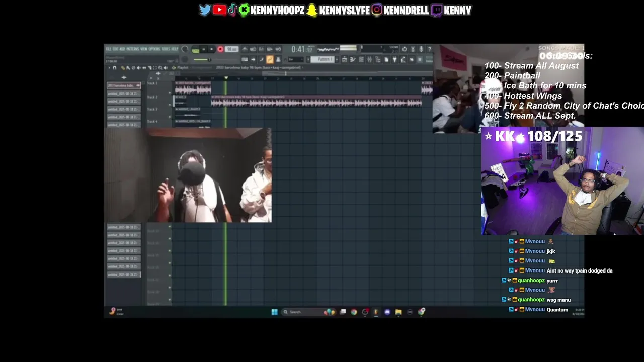The width and height of the screenshot is (644, 362).
Task: Open the VIEW menu
Action: point(144,49)
